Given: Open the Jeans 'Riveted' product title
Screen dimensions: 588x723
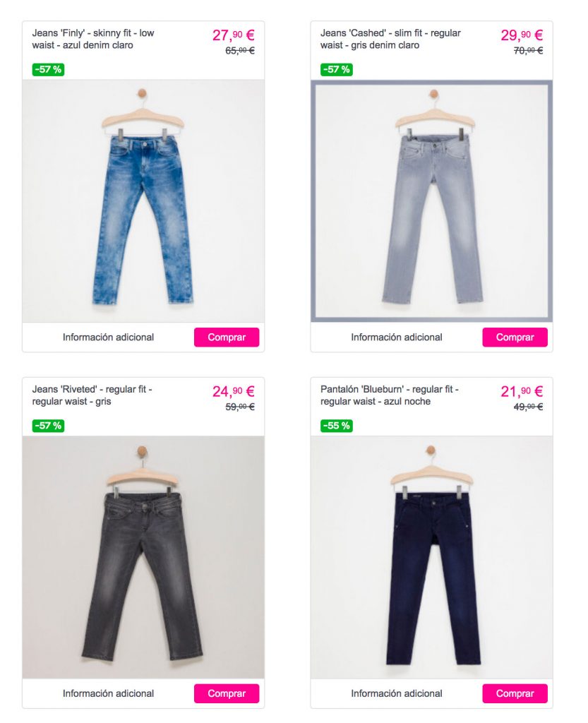Looking at the screenshot, I should (x=92, y=395).
